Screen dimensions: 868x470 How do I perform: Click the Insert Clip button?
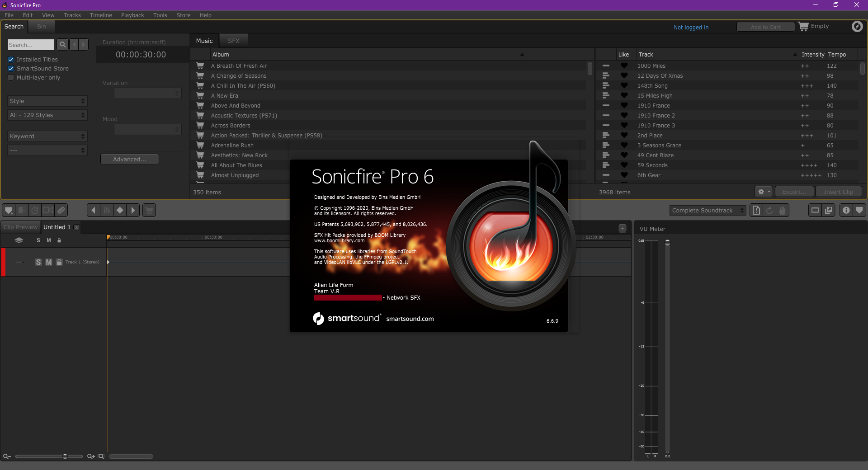[x=839, y=192]
